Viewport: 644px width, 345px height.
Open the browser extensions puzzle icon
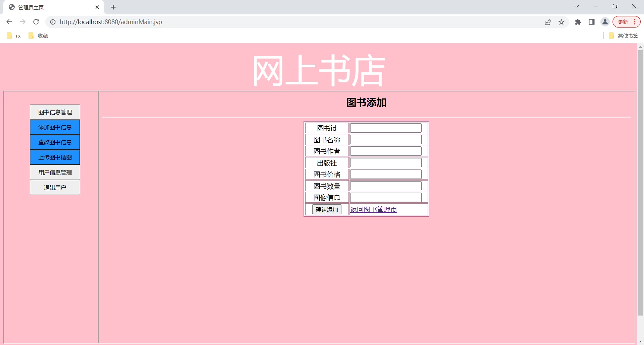[x=578, y=22]
